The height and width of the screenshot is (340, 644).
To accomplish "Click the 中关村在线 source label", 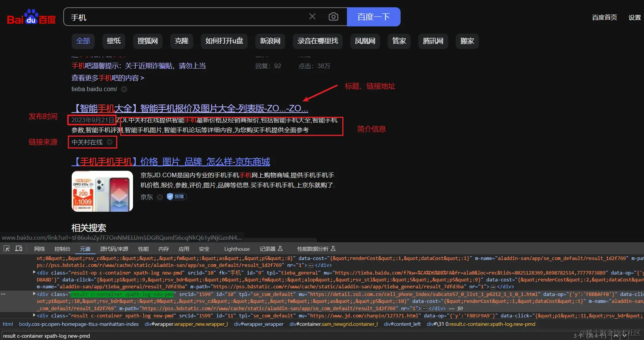I will click(x=87, y=142).
